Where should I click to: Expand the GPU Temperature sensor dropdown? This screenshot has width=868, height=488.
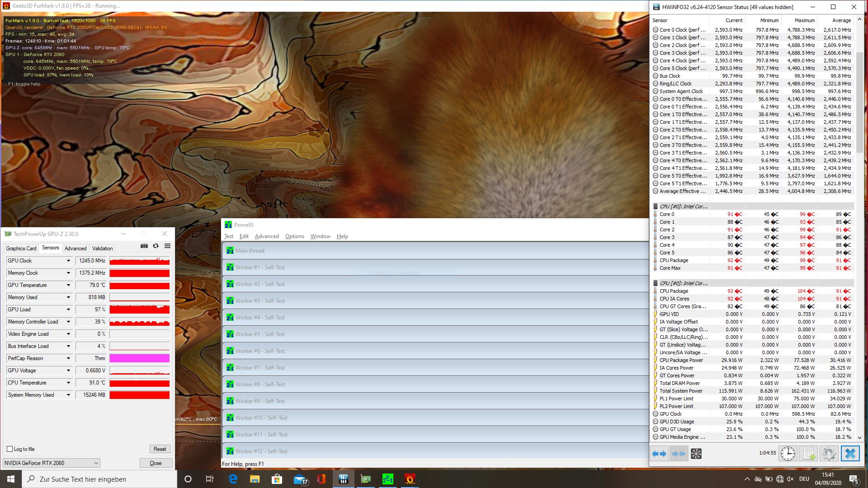68,285
